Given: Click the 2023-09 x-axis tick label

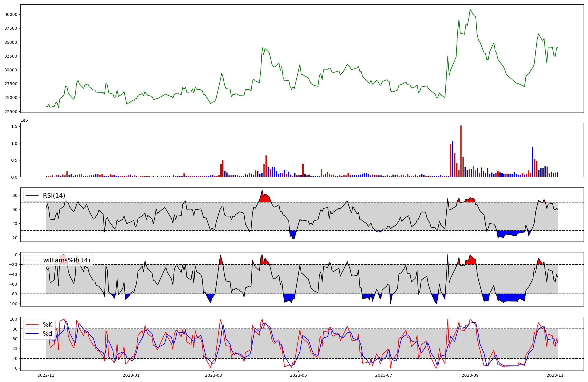Looking at the screenshot, I should [470, 375].
